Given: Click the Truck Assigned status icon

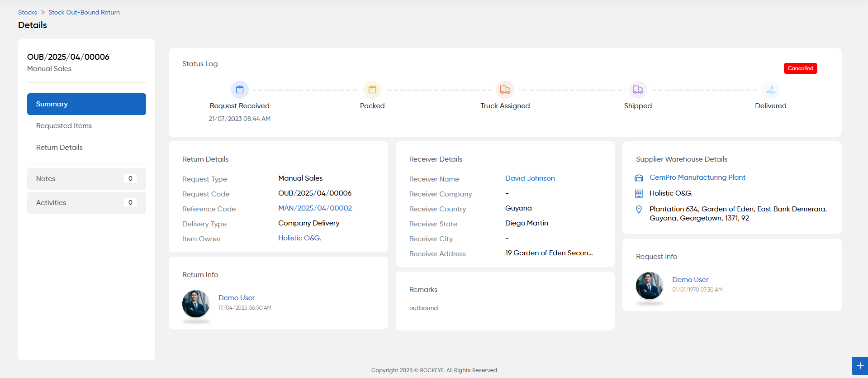Looking at the screenshot, I should [x=505, y=90].
